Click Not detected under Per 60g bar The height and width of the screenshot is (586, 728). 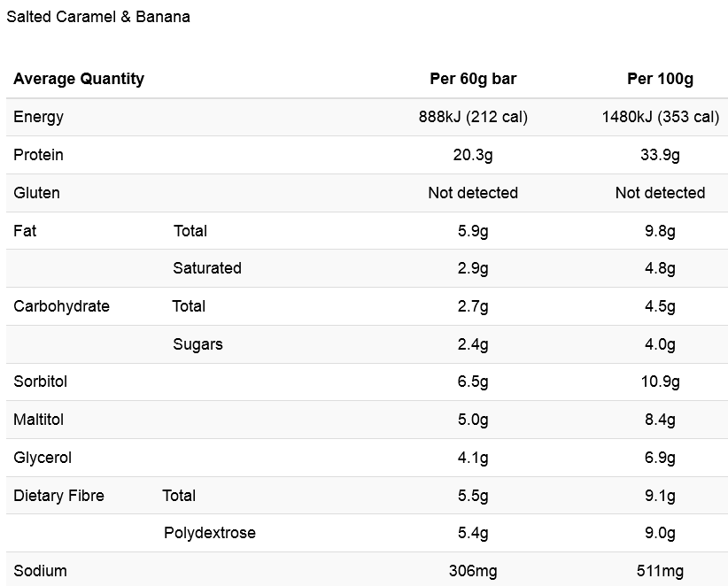(473, 193)
